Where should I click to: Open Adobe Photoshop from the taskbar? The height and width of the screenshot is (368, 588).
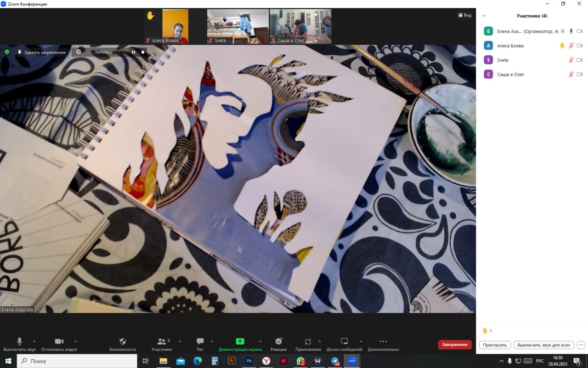pos(249,361)
